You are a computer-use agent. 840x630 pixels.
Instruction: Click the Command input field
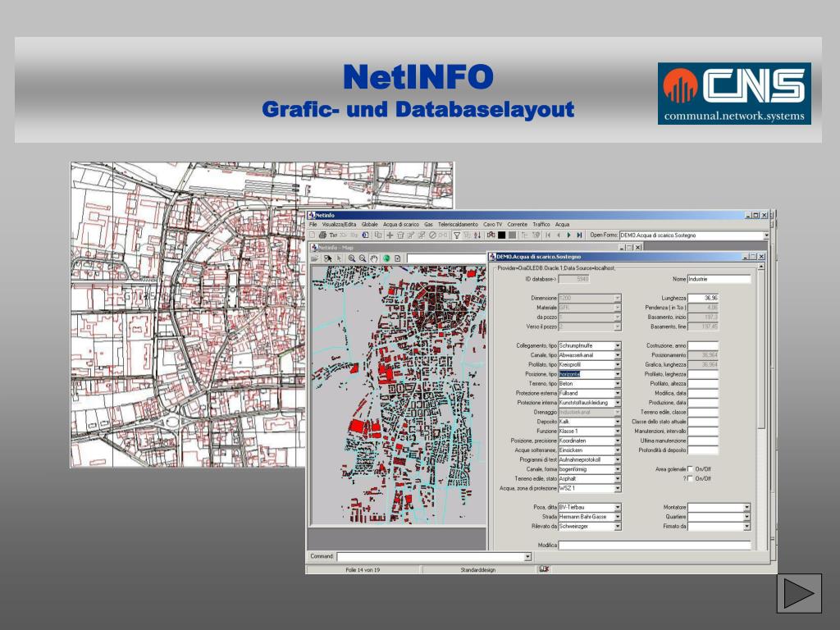(x=430, y=557)
